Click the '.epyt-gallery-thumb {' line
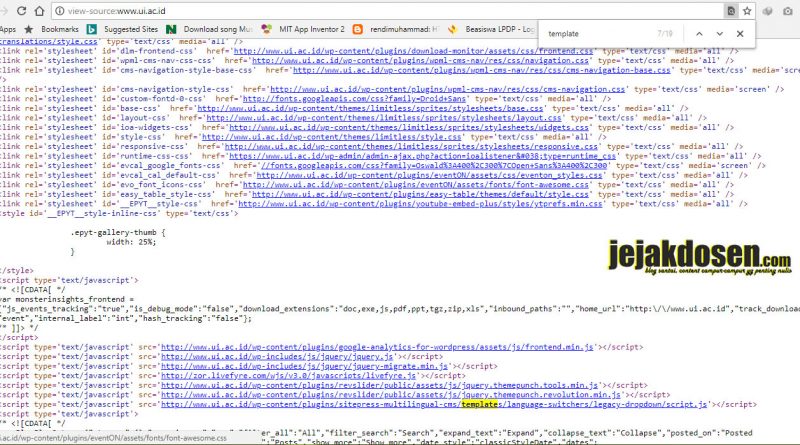Screen dimensions: 800x445 tap(118, 232)
